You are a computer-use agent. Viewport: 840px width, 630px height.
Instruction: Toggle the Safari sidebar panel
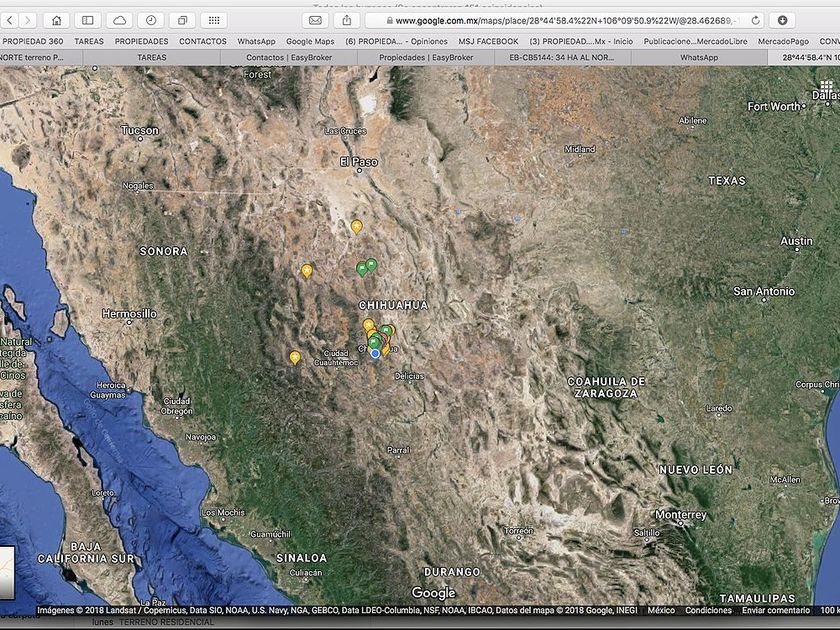click(87, 20)
